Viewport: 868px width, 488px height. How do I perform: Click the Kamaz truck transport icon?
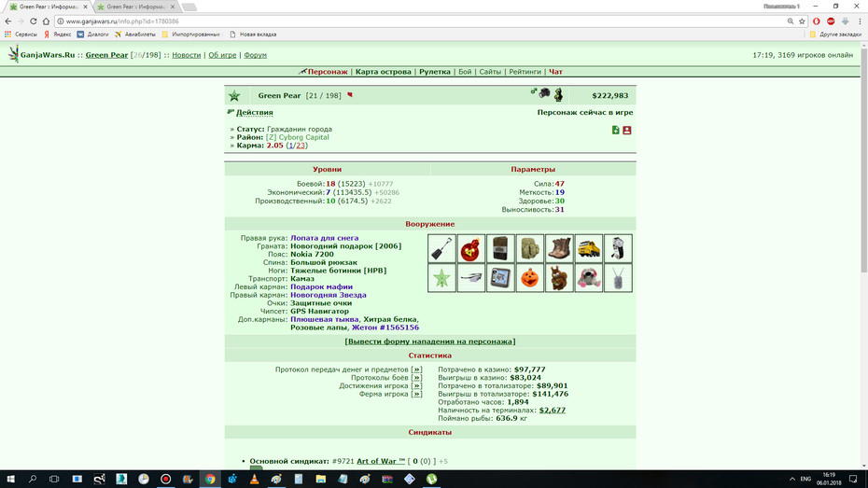coord(588,248)
